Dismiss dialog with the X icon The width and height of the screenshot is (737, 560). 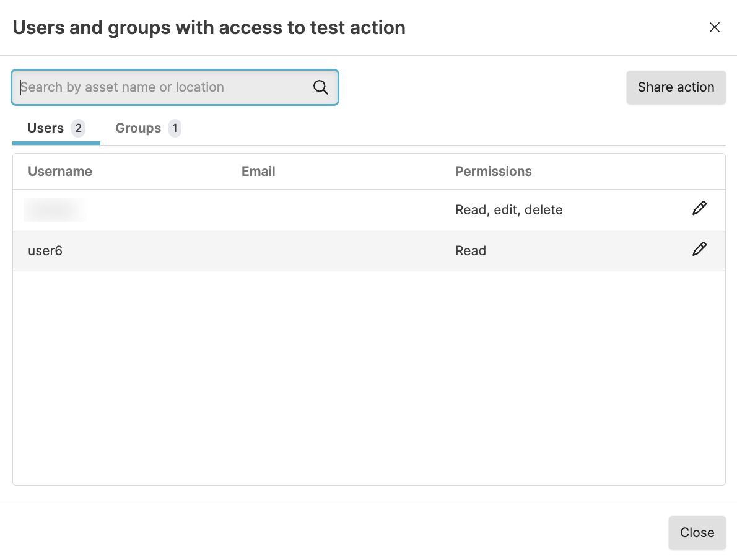tap(714, 27)
